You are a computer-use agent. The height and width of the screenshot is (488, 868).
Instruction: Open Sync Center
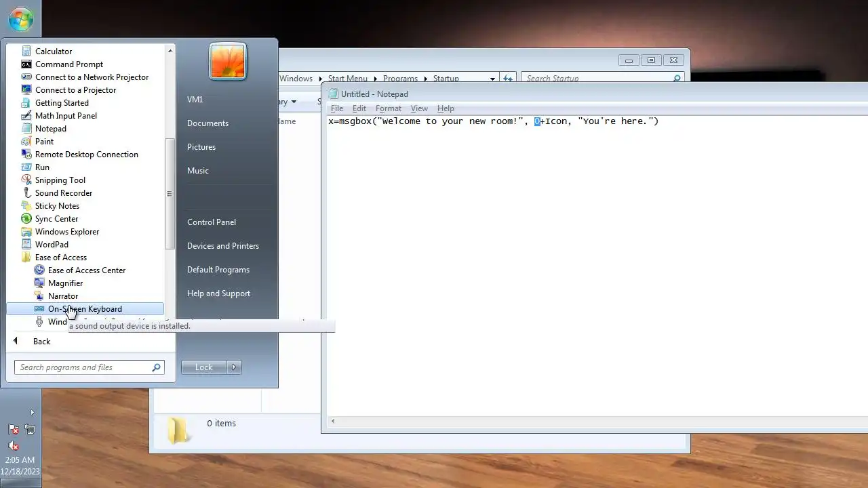(x=56, y=219)
